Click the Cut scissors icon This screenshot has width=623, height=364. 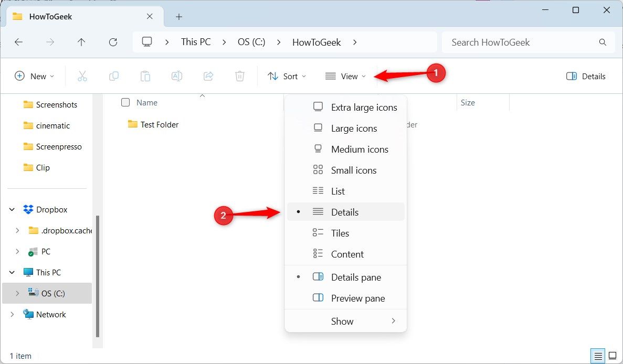[82, 76]
